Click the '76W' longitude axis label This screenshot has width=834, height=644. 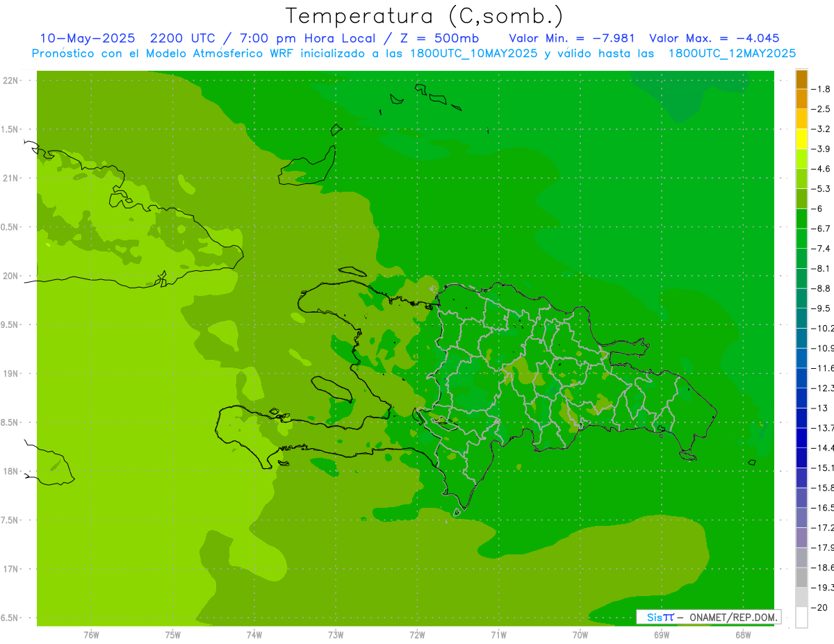click(x=91, y=634)
